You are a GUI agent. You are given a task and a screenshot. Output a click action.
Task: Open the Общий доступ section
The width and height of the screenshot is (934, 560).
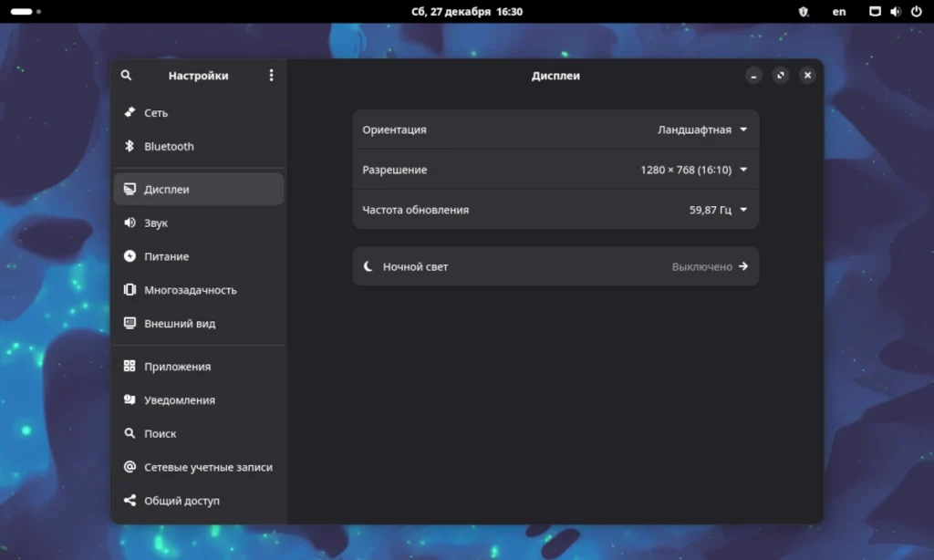[198, 501]
